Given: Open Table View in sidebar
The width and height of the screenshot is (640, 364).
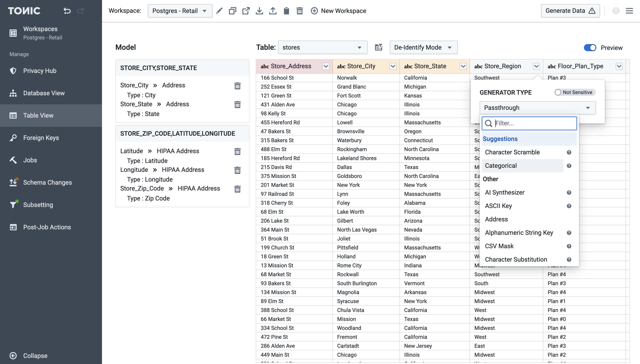Looking at the screenshot, I should tap(51, 116).
